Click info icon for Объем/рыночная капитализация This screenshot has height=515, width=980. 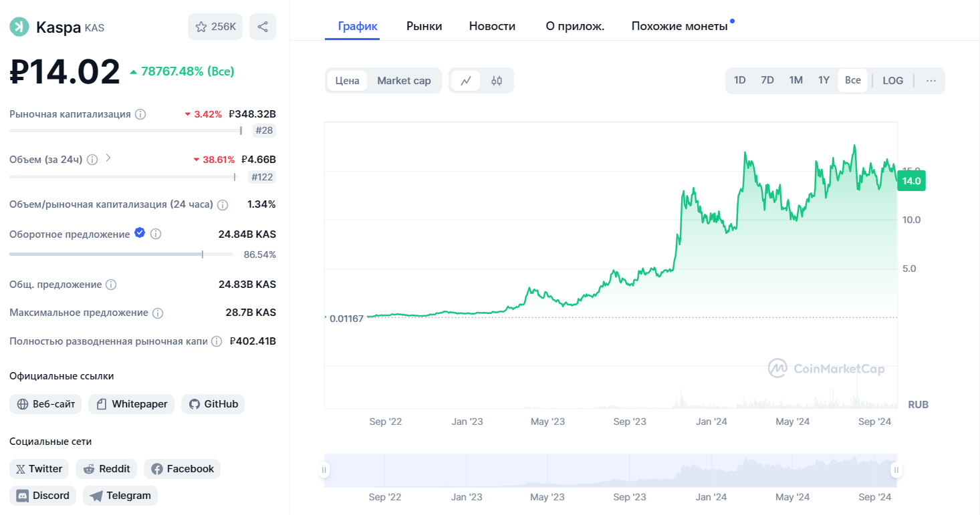coord(223,204)
